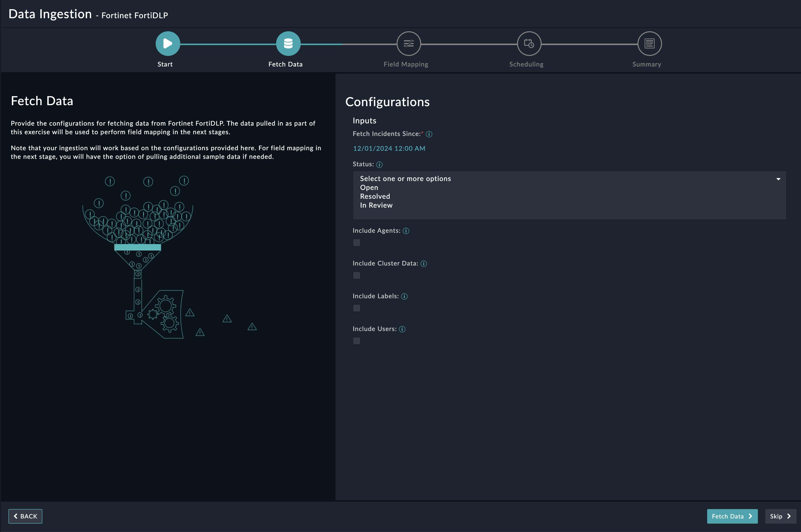Enable the Include Users checkbox
The image size is (801, 532).
click(357, 341)
